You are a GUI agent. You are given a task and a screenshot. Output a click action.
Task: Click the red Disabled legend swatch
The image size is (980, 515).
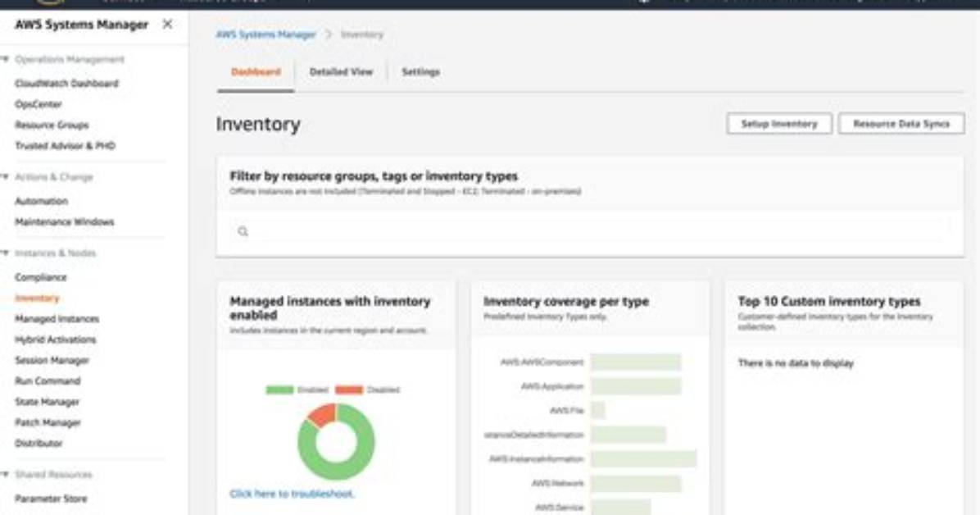(x=349, y=390)
